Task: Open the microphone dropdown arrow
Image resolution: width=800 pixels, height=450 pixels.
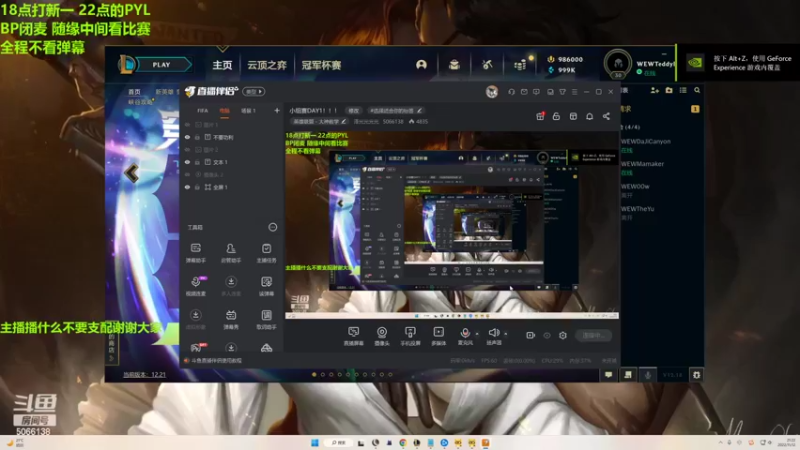Action: [477, 334]
